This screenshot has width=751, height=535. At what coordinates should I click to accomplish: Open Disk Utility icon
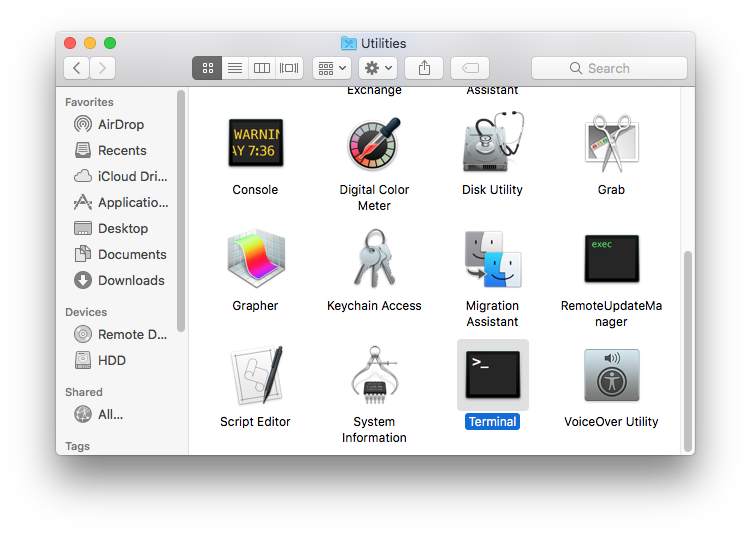pyautogui.click(x=492, y=144)
